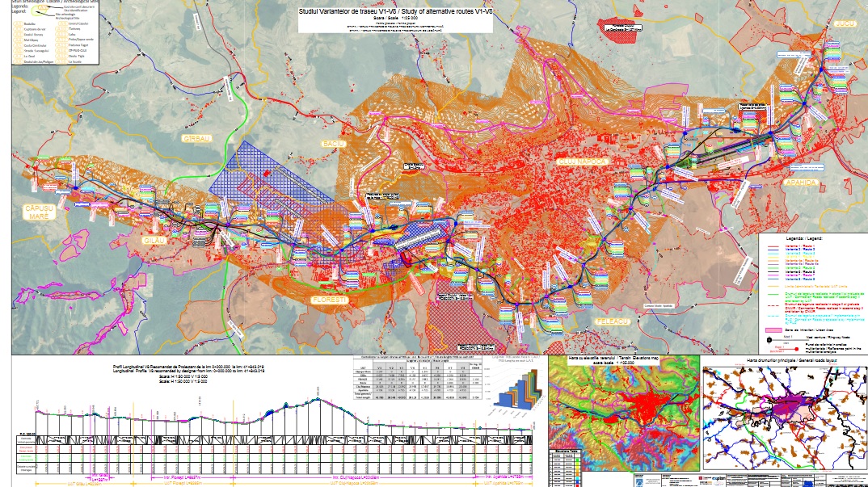Click the FLOREȘTI label on the map
The image size is (868, 487).
click(x=329, y=300)
